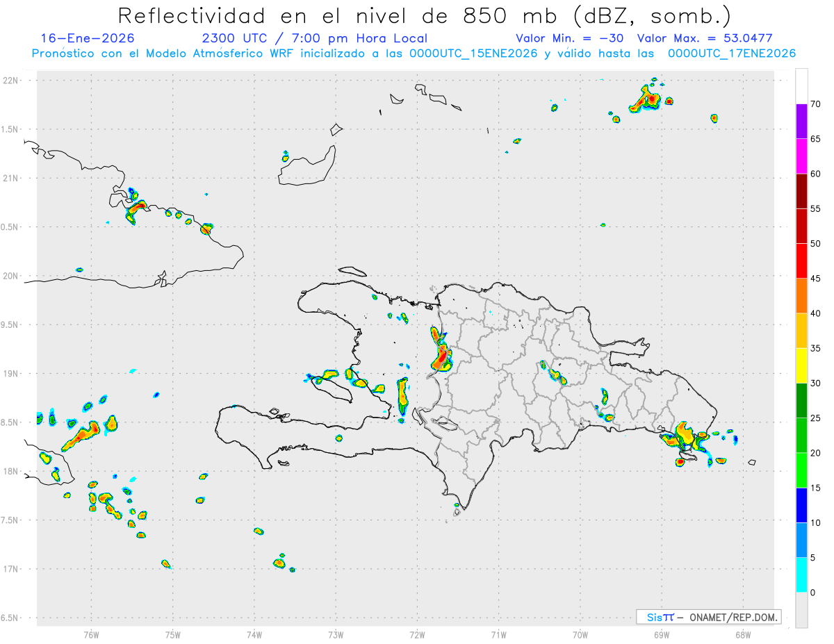Viewport: 834px width, 644px height.
Task: Select the '35' colorbar scale label
Action: (815, 349)
